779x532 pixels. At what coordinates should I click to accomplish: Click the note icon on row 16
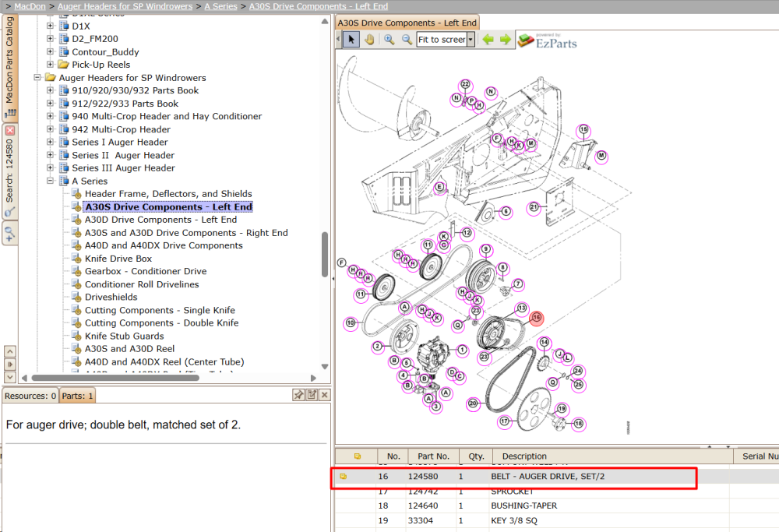(343, 477)
